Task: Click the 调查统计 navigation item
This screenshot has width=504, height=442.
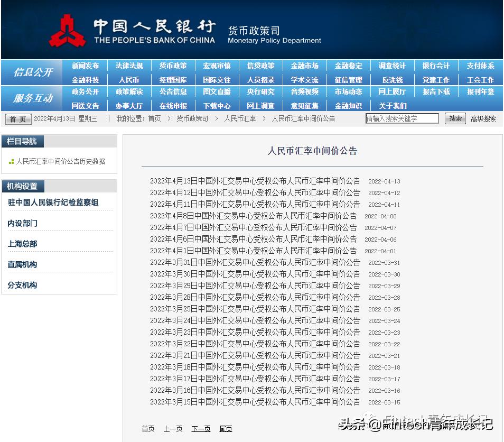Action: tap(393, 66)
